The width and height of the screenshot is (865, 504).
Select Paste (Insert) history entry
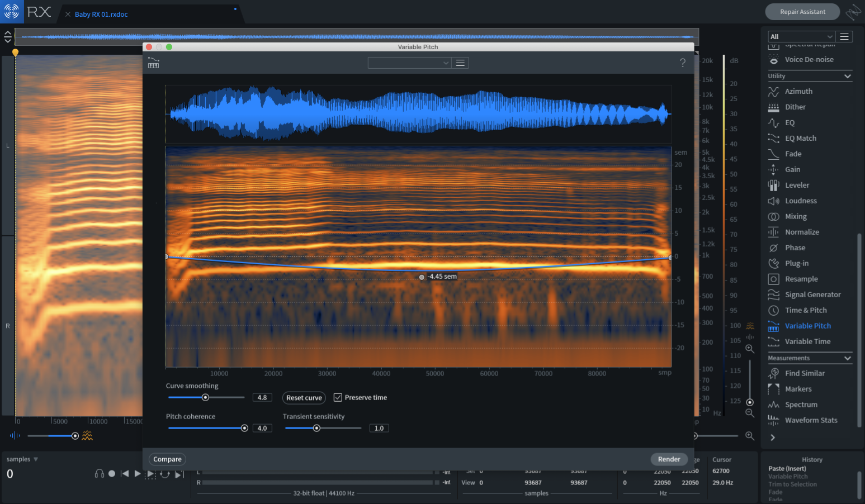pyautogui.click(x=787, y=469)
